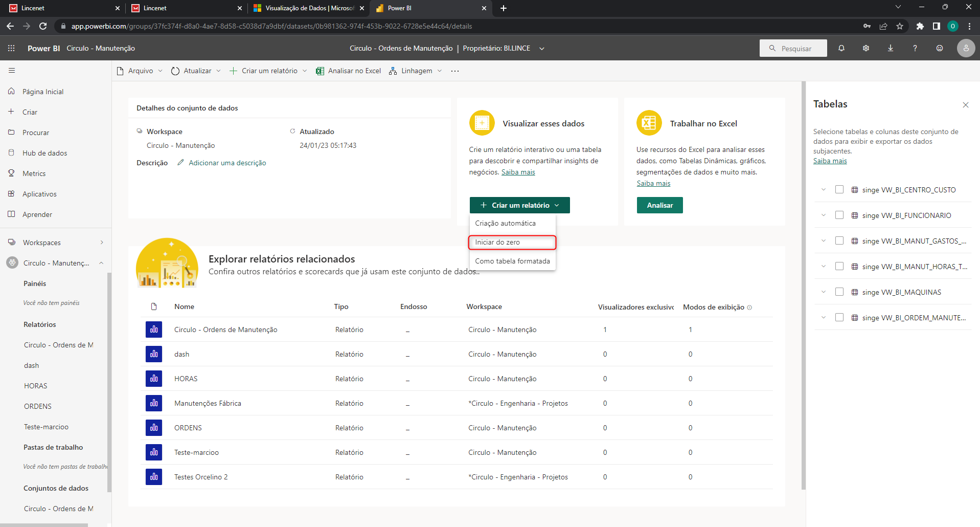Click Saiba mais under Visualizar esses dados
Viewport: 980px width, 527px height.
coord(518,172)
